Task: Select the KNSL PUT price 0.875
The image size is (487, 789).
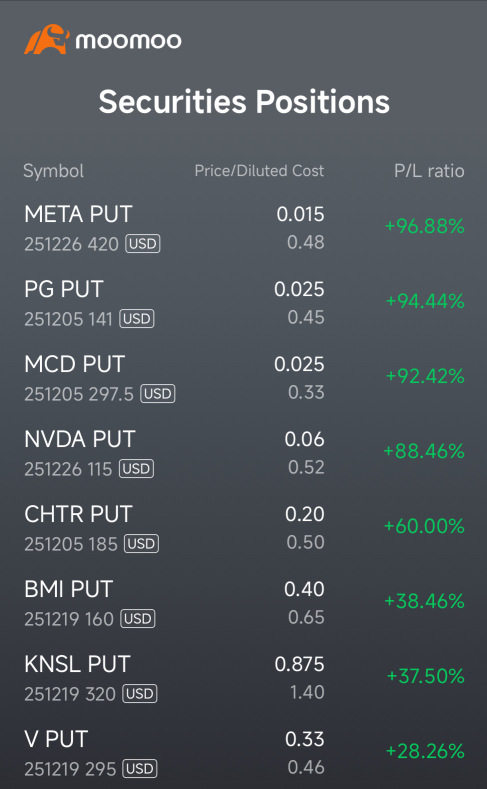Action: [x=299, y=664]
